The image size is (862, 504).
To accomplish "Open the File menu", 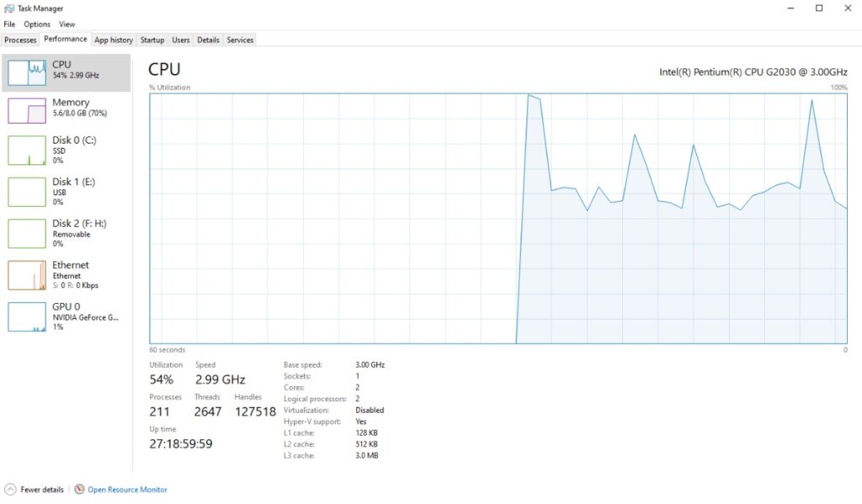I will 8,24.
